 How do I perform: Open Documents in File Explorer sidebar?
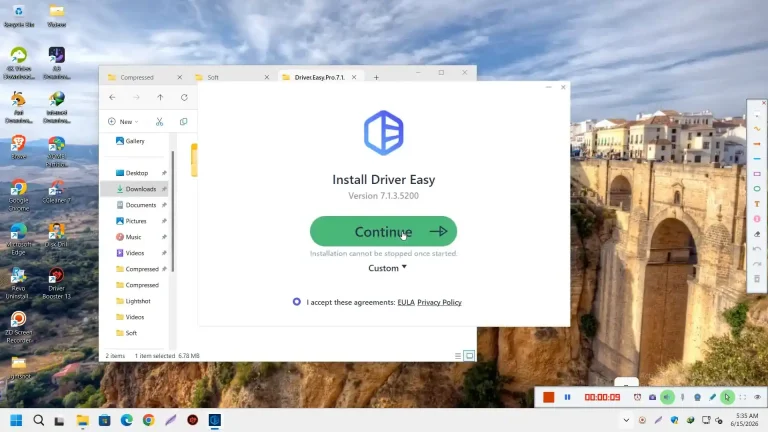[x=135, y=205]
